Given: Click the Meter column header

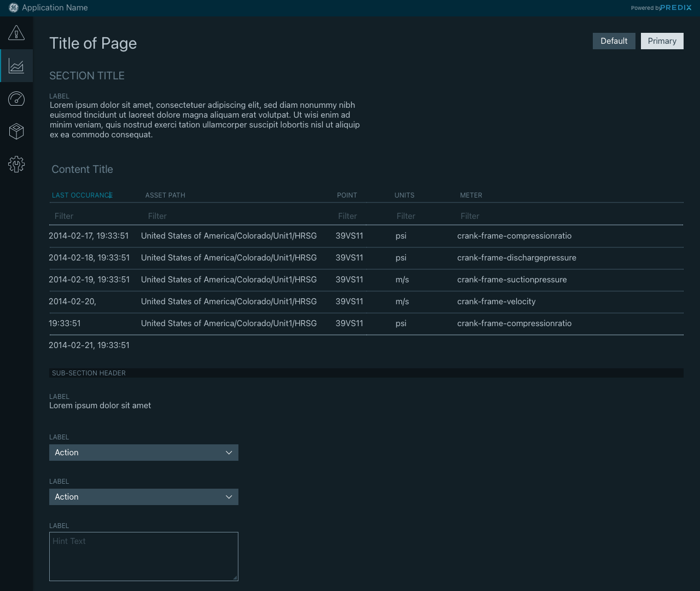Looking at the screenshot, I should click(471, 195).
